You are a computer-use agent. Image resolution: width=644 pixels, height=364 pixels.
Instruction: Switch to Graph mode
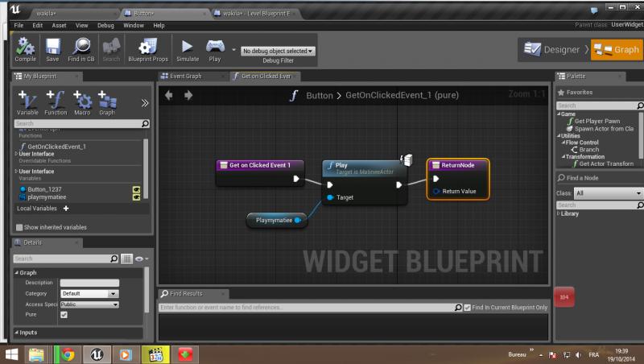tap(616, 50)
